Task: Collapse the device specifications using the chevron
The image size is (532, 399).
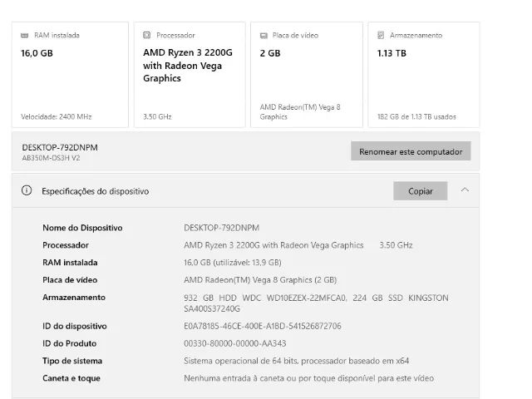Action: (465, 190)
